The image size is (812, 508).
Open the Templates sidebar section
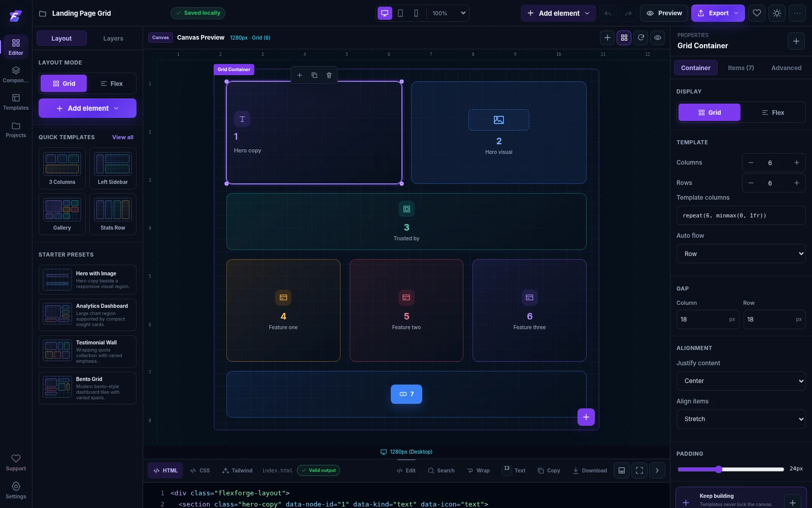click(16, 102)
